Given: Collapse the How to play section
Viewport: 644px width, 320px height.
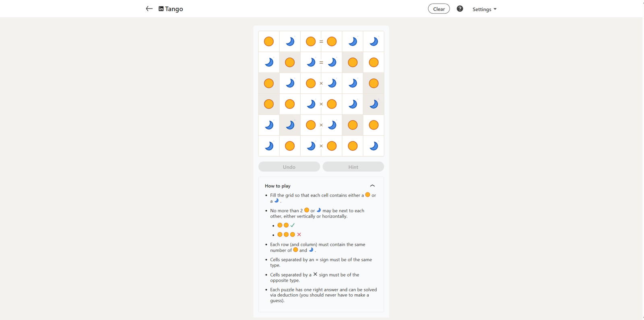Looking at the screenshot, I should [x=372, y=186].
